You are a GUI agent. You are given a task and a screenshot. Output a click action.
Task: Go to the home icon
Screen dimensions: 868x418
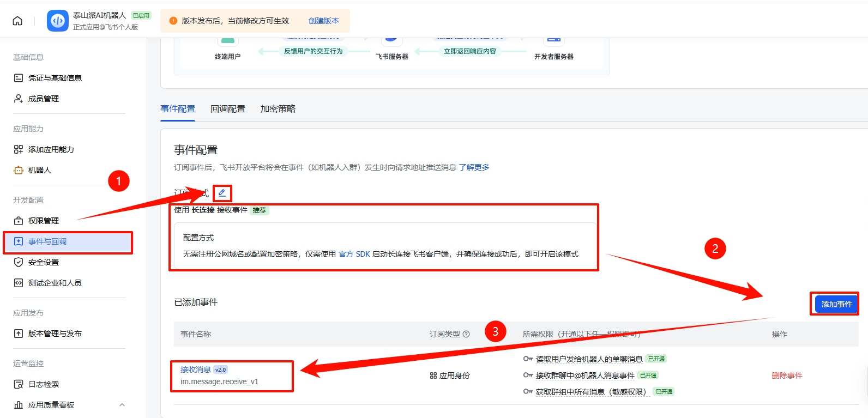17,21
